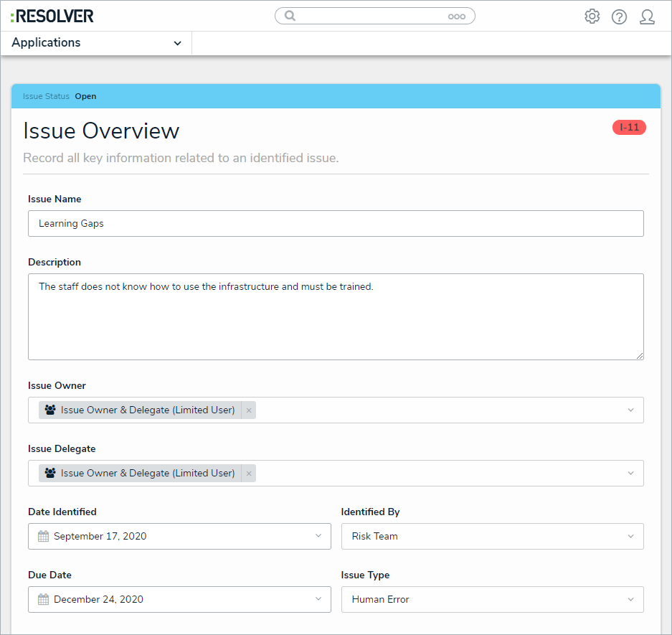Click the three-dot icon in search bar
This screenshot has width=672, height=635.
pyautogui.click(x=456, y=17)
